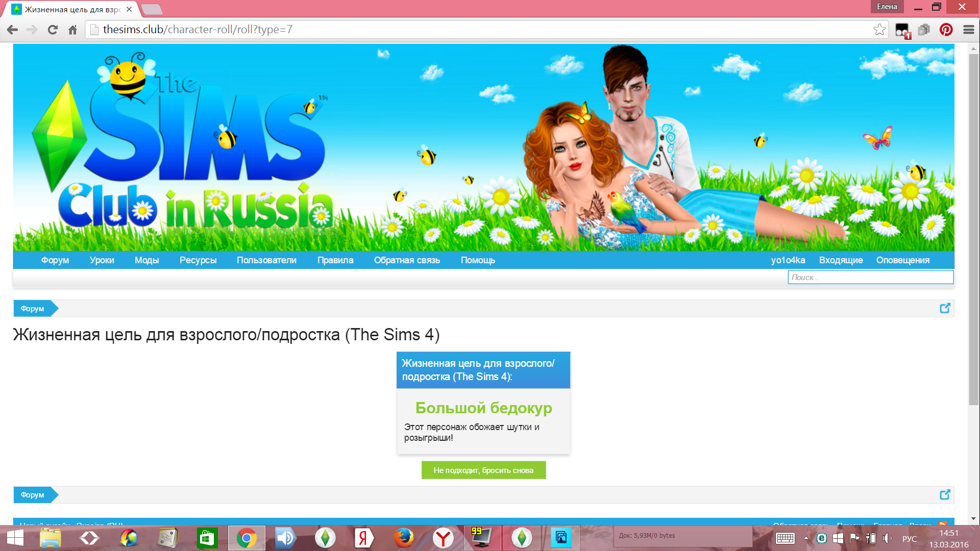Click the Елена Chrome profile button
980x551 pixels.
887,7
